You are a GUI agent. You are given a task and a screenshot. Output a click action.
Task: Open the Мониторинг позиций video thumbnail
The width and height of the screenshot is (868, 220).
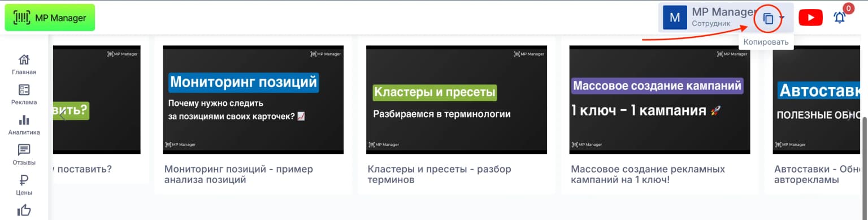(x=253, y=100)
